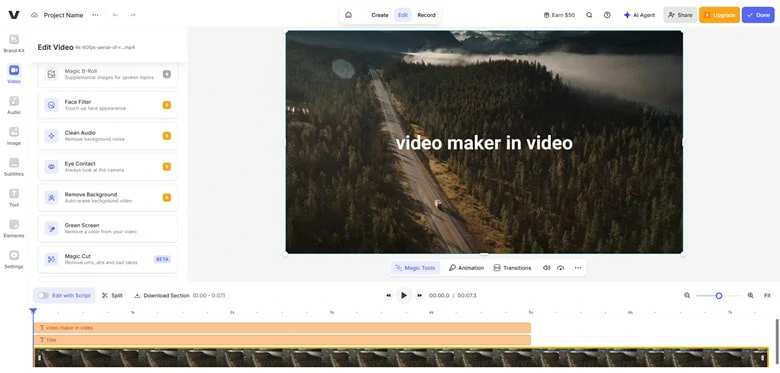This screenshot has height=373, width=780.
Task: Select the video clip filmstrip track
Action: point(401,358)
